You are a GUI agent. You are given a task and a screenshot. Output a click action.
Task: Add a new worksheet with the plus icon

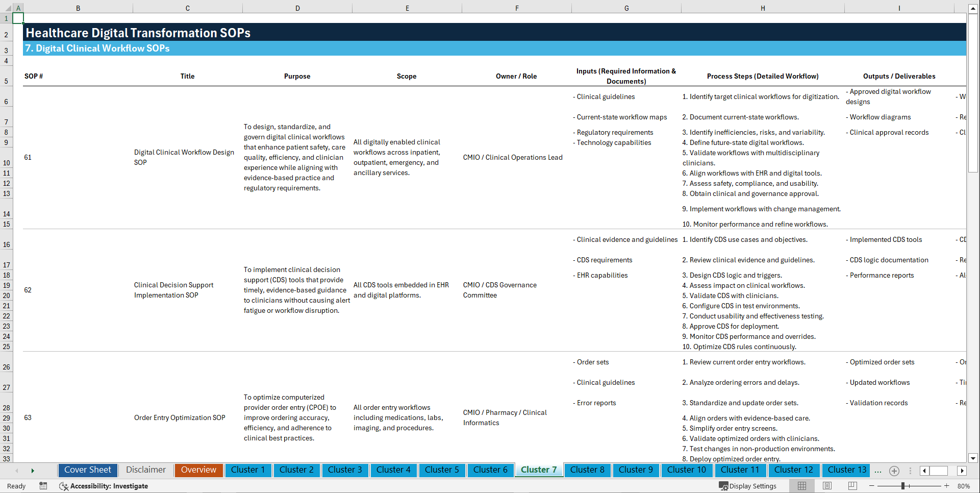point(894,471)
